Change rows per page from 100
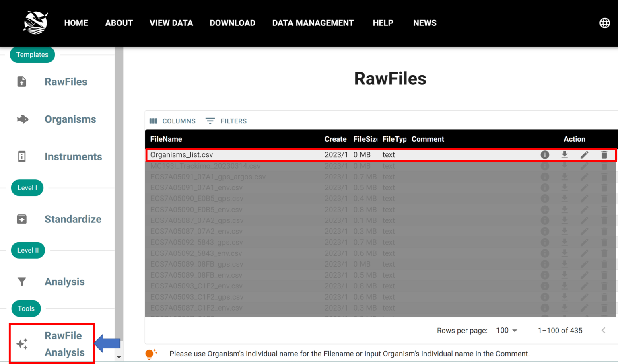The image size is (618, 364). [x=506, y=330]
